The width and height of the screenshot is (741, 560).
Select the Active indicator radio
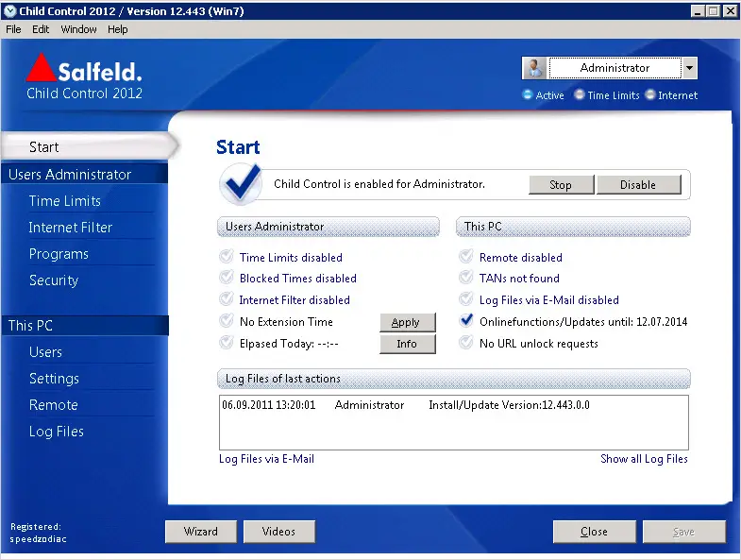[x=528, y=94]
